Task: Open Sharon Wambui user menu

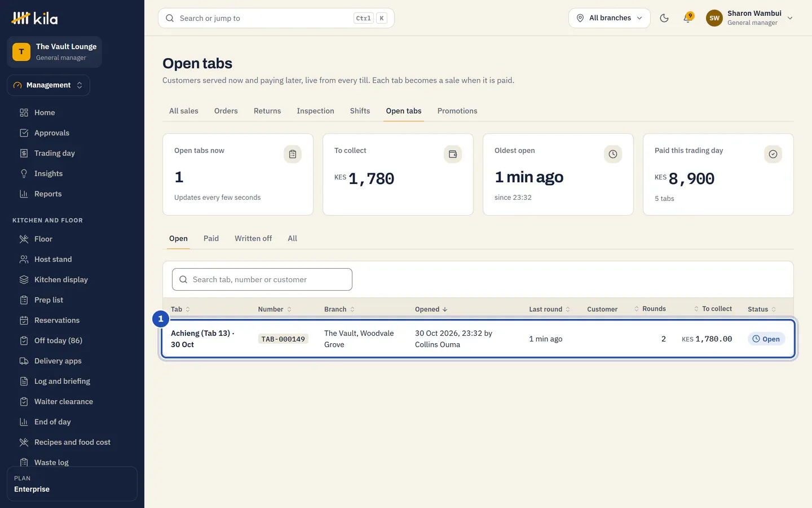Action: click(749, 18)
